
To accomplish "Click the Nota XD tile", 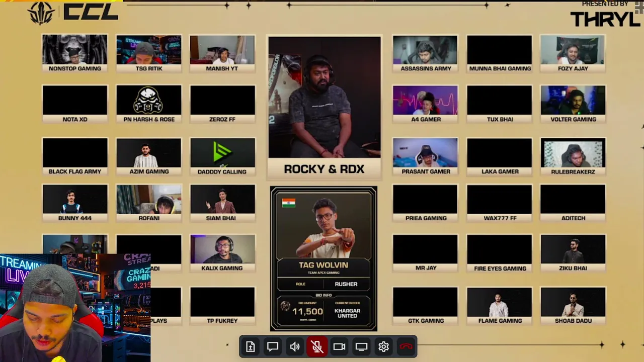I will pyautogui.click(x=75, y=104).
